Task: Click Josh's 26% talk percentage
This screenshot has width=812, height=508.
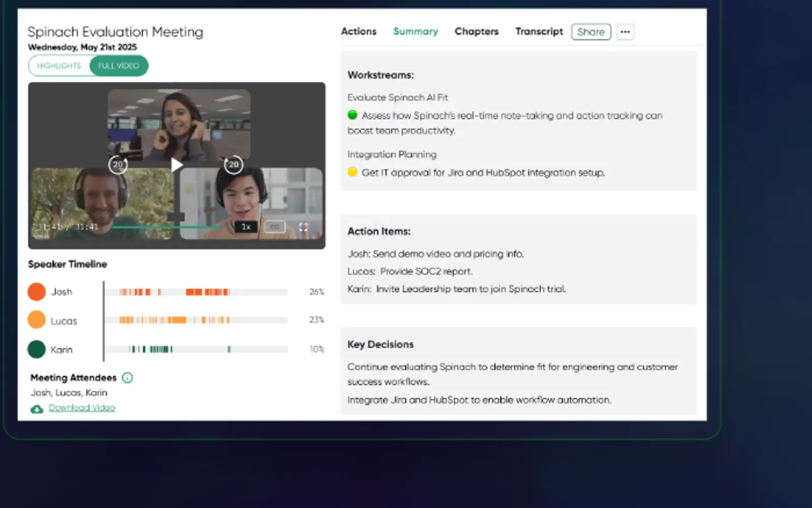Action: [317, 292]
